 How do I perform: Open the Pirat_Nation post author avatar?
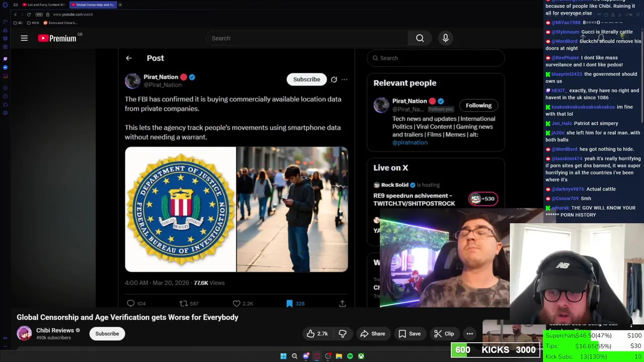(x=133, y=80)
